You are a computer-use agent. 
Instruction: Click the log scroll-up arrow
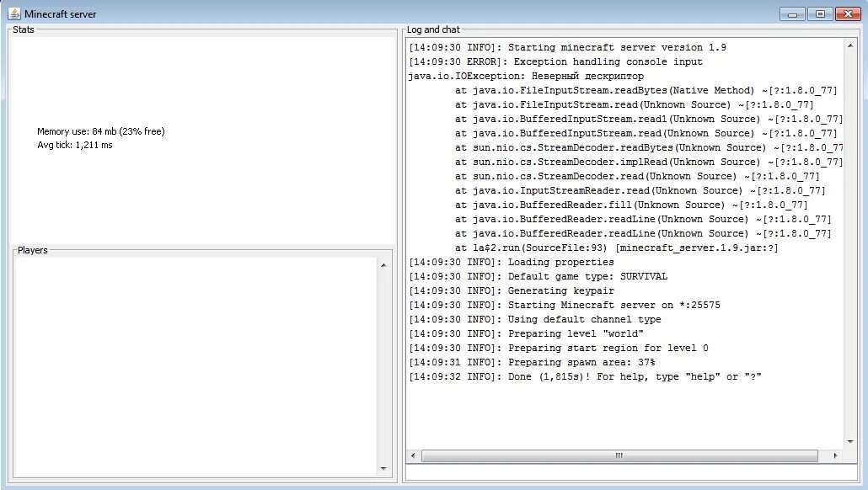point(850,46)
